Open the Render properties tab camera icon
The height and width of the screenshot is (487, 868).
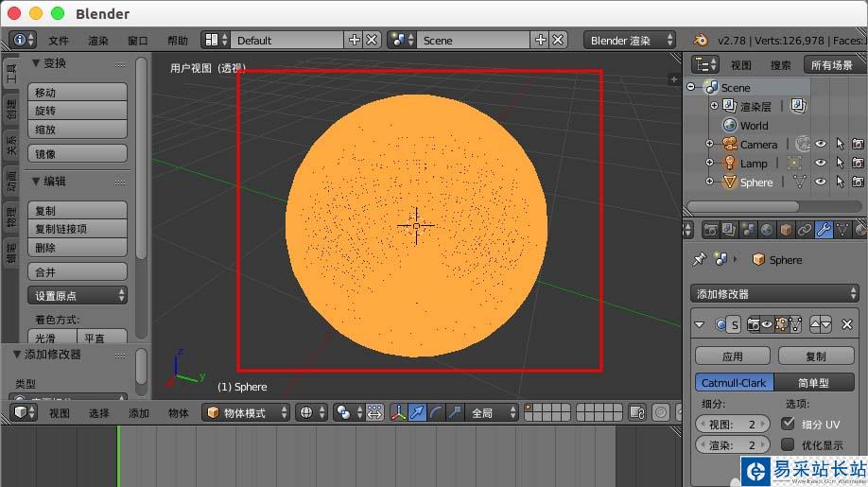click(x=711, y=230)
